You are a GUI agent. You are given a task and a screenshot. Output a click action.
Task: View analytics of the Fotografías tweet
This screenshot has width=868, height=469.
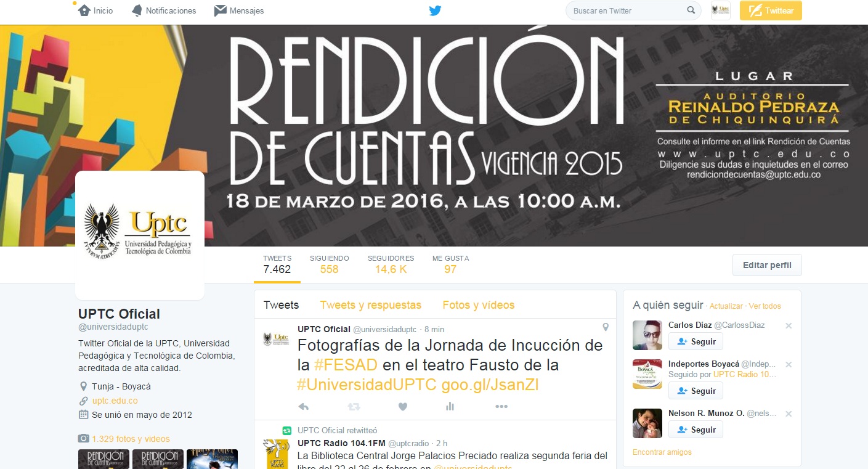450,406
